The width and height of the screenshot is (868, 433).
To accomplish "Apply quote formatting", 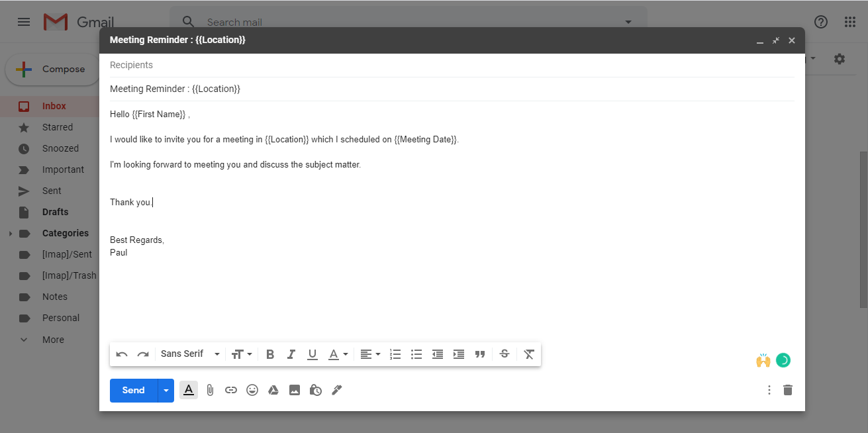I will [480, 354].
